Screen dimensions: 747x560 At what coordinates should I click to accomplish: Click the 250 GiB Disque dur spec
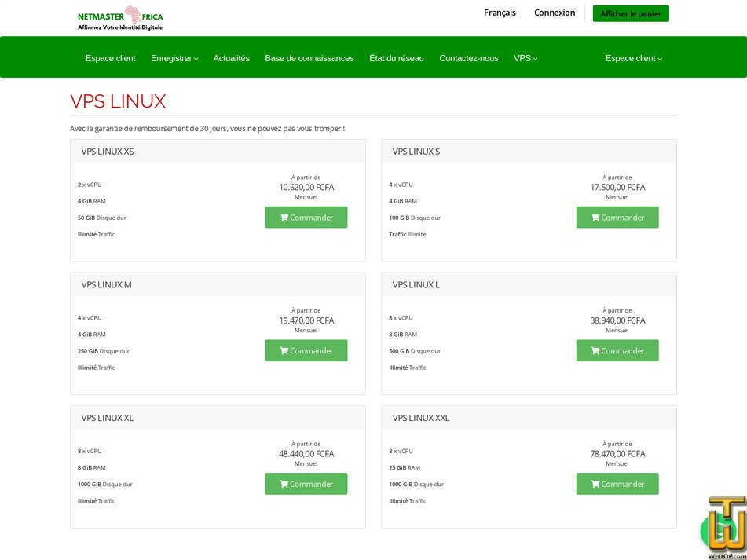click(104, 351)
